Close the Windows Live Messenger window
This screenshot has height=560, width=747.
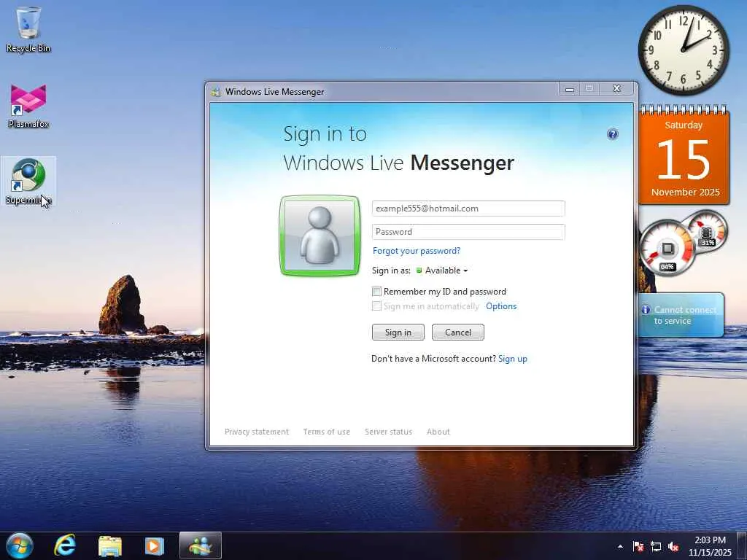click(616, 89)
